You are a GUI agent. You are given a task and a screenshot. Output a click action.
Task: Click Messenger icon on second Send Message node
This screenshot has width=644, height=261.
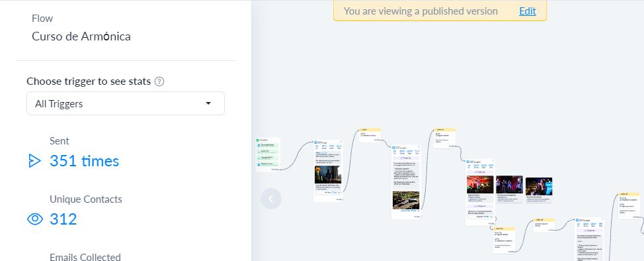point(394,147)
